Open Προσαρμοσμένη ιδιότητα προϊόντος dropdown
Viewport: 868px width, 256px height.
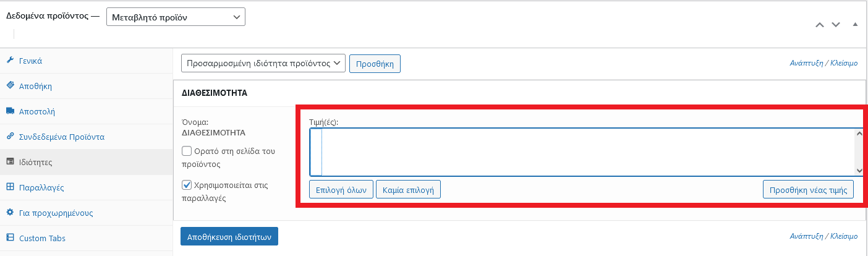click(x=263, y=63)
